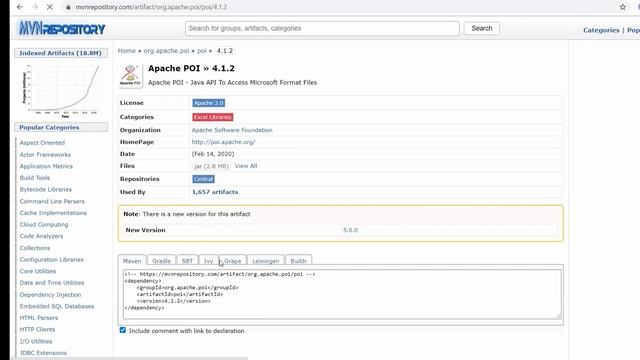Click View All files link
Image resolution: width=640 pixels, height=360 pixels.
click(246, 166)
